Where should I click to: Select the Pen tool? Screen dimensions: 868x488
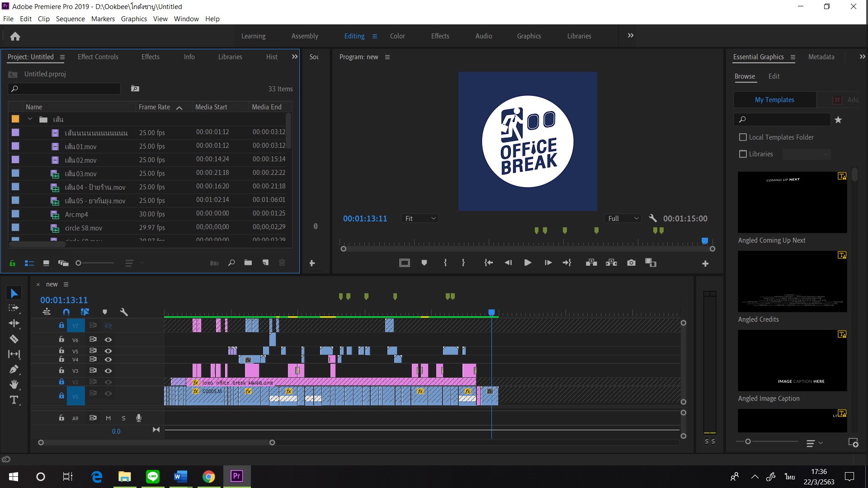coord(14,369)
